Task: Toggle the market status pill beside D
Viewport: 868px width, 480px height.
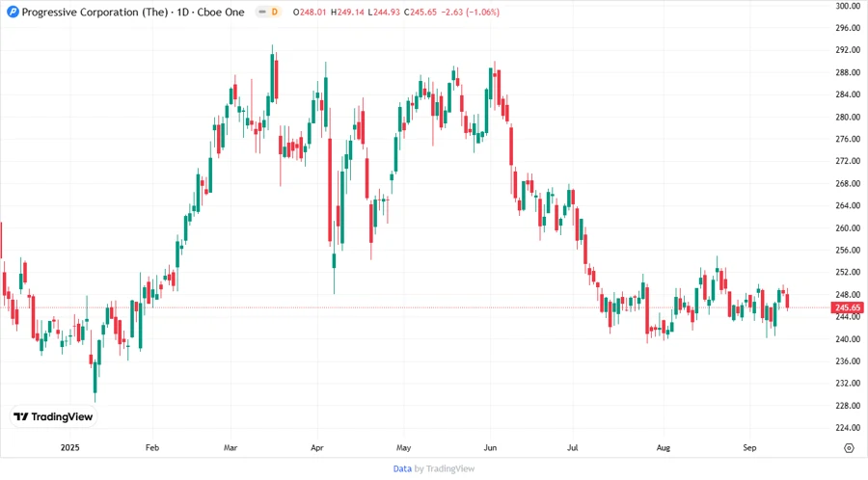Action: pyautogui.click(x=262, y=12)
